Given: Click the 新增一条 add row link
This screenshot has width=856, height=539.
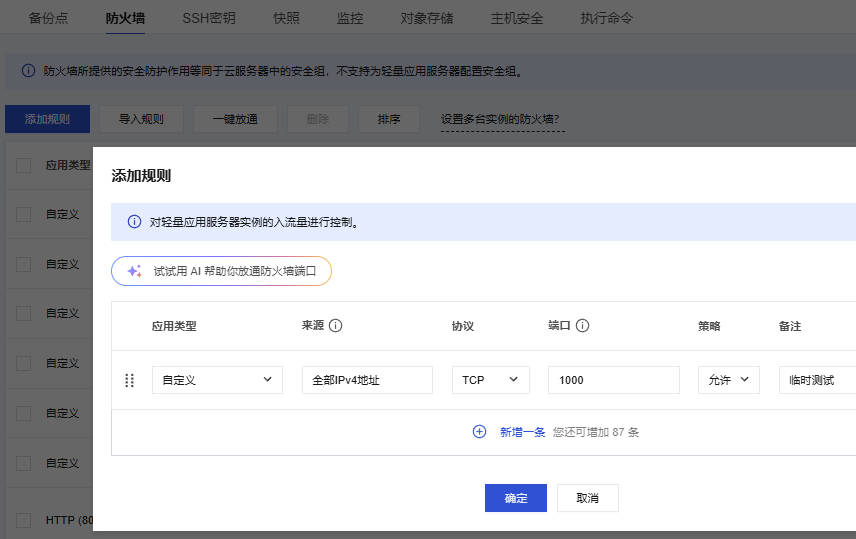Looking at the screenshot, I should click(x=522, y=432).
